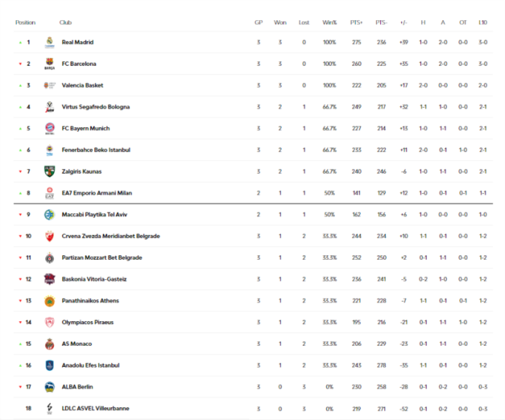
Task: Click the ALBA Berlin club logo
Action: (49, 387)
